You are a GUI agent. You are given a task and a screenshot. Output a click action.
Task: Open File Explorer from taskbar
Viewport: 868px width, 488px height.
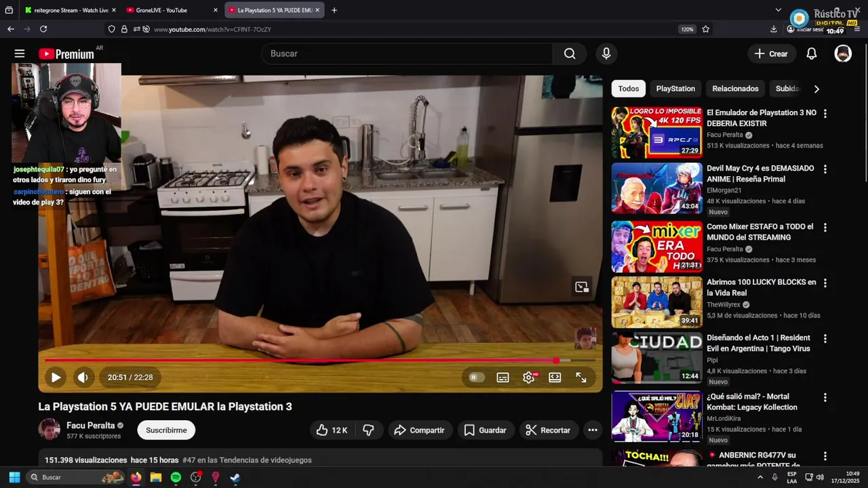coord(156,477)
